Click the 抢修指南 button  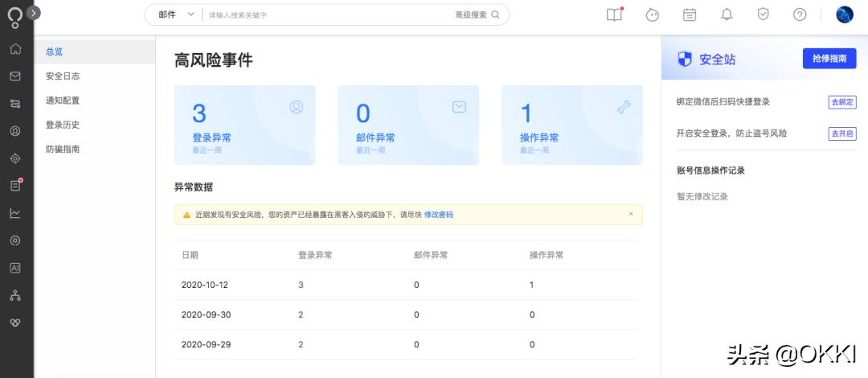coord(829,58)
